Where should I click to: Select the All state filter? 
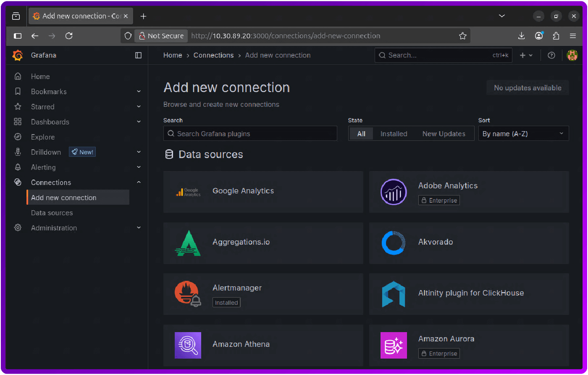361,133
